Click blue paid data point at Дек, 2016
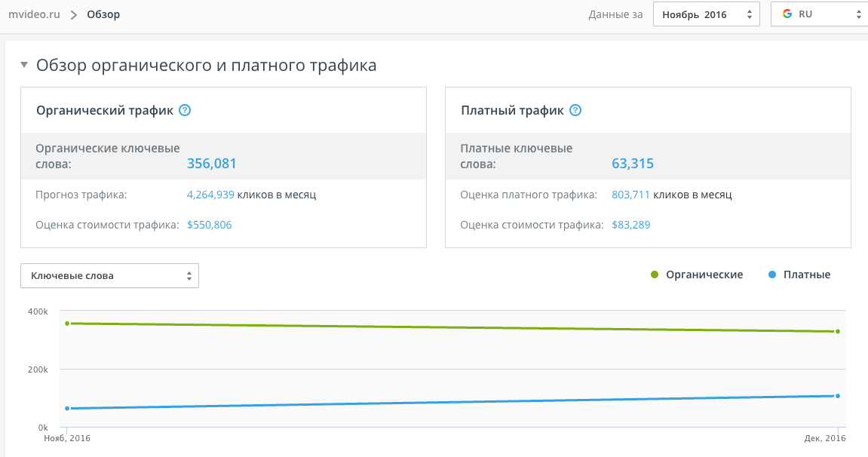 pyautogui.click(x=838, y=396)
